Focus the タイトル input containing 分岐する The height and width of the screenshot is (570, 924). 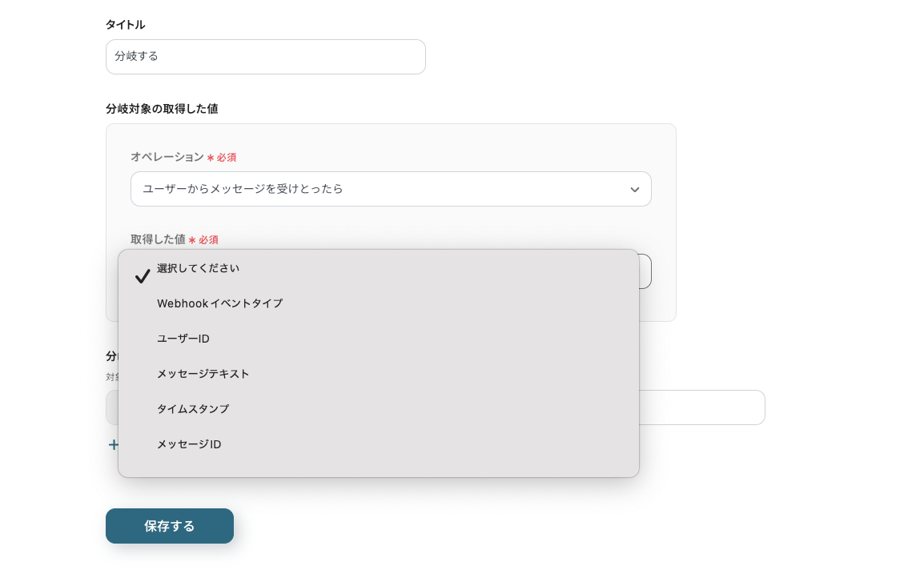[x=265, y=57]
